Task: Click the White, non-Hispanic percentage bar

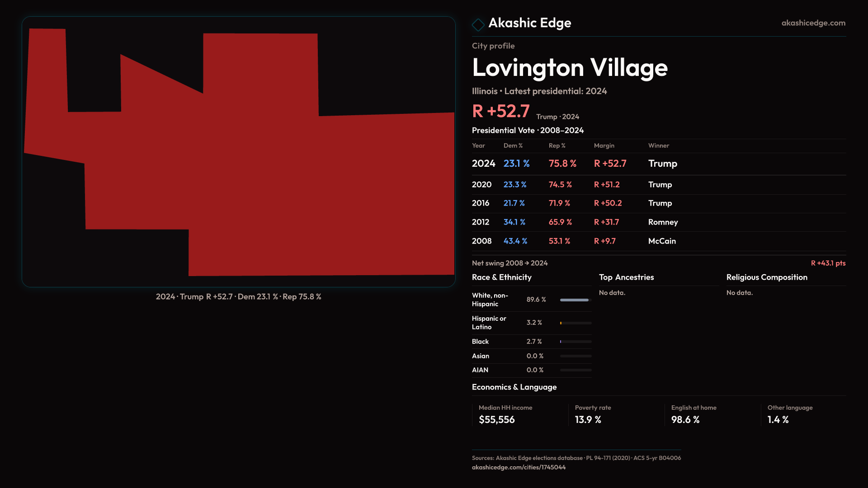Action: (575, 300)
